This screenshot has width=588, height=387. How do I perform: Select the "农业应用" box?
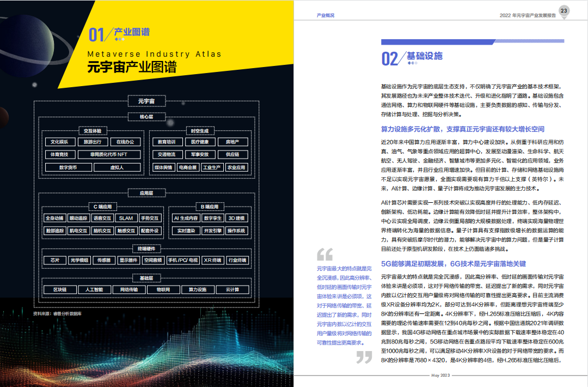tap(237, 167)
